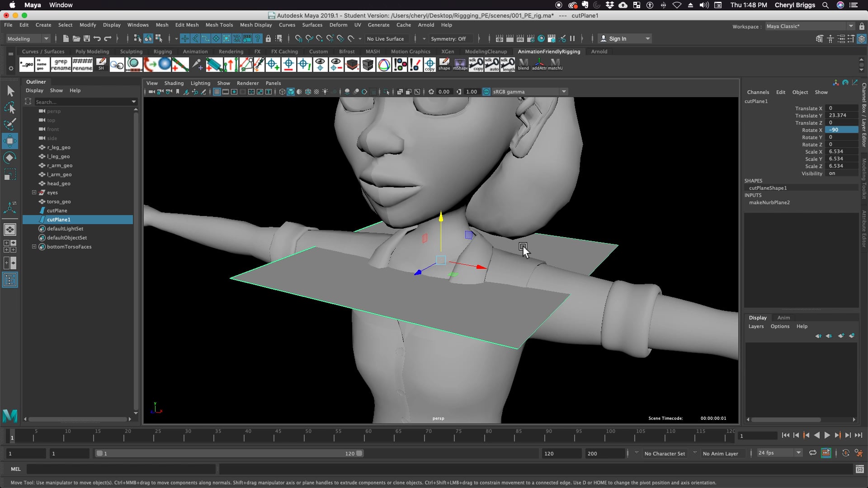Click the Spotlight search magnifier icon
The height and width of the screenshot is (488, 868).
click(x=826, y=5)
